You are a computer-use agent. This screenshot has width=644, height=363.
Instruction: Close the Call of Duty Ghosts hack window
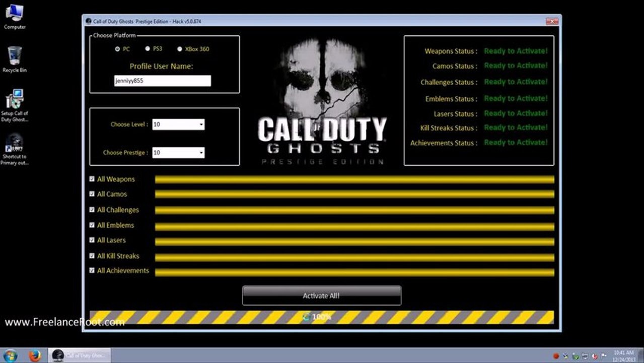pyautogui.click(x=551, y=21)
